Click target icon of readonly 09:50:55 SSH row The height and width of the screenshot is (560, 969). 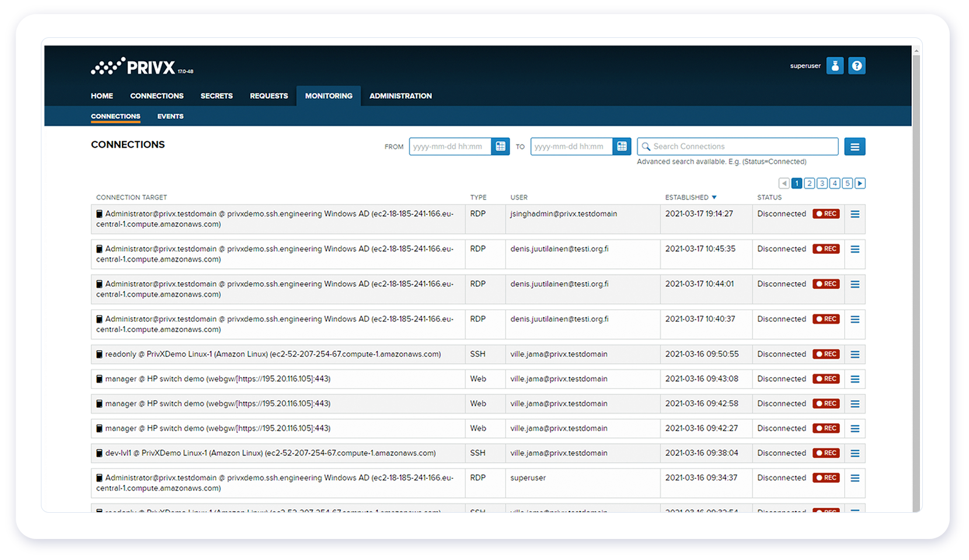point(99,354)
